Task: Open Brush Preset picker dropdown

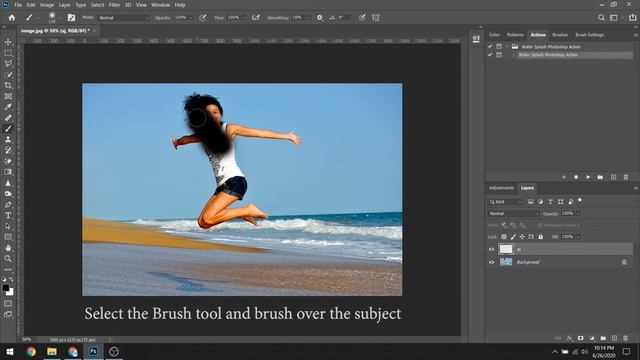Action: 61,18
